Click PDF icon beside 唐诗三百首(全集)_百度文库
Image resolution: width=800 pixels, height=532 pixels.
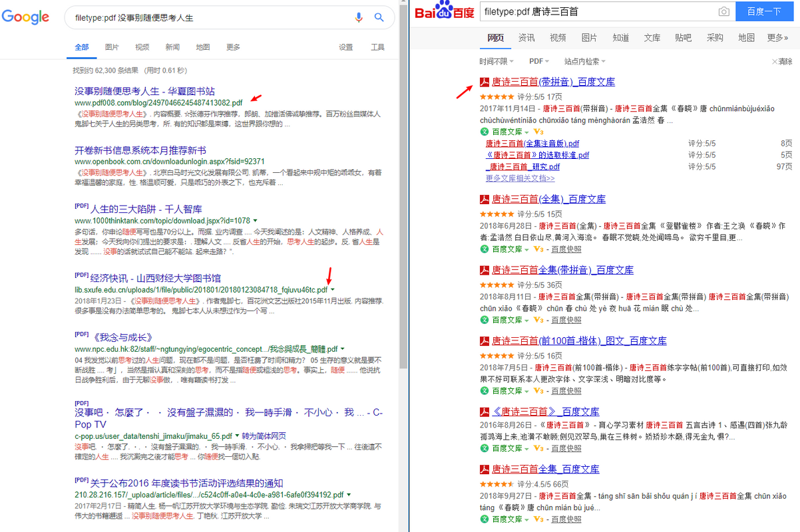coord(485,199)
